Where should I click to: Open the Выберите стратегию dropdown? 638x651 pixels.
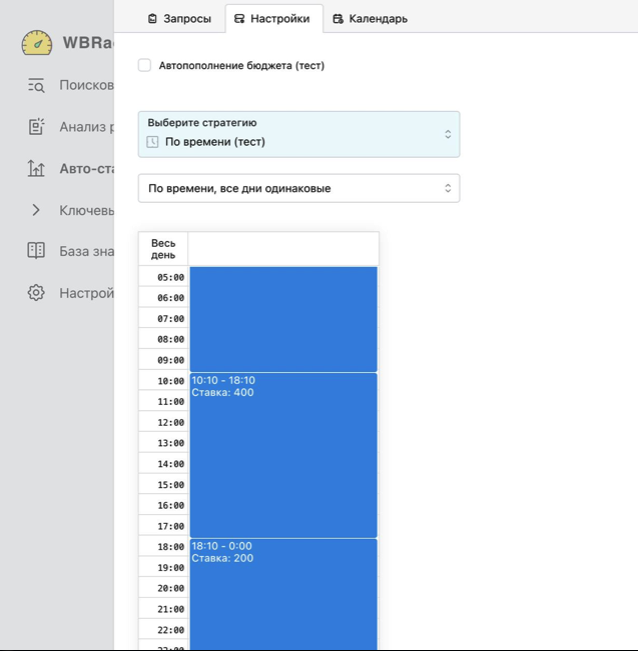click(299, 134)
